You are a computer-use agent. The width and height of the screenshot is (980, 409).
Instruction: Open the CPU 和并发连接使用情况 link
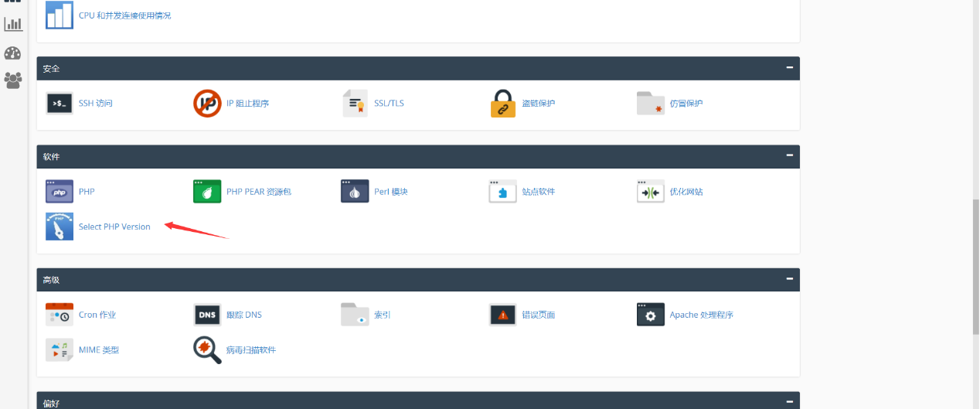125,15
